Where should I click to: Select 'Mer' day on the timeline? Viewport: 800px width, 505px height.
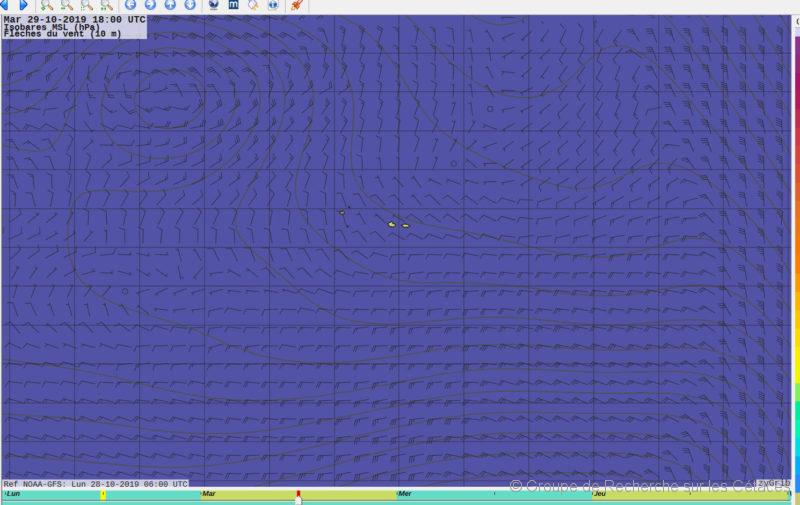click(x=405, y=494)
